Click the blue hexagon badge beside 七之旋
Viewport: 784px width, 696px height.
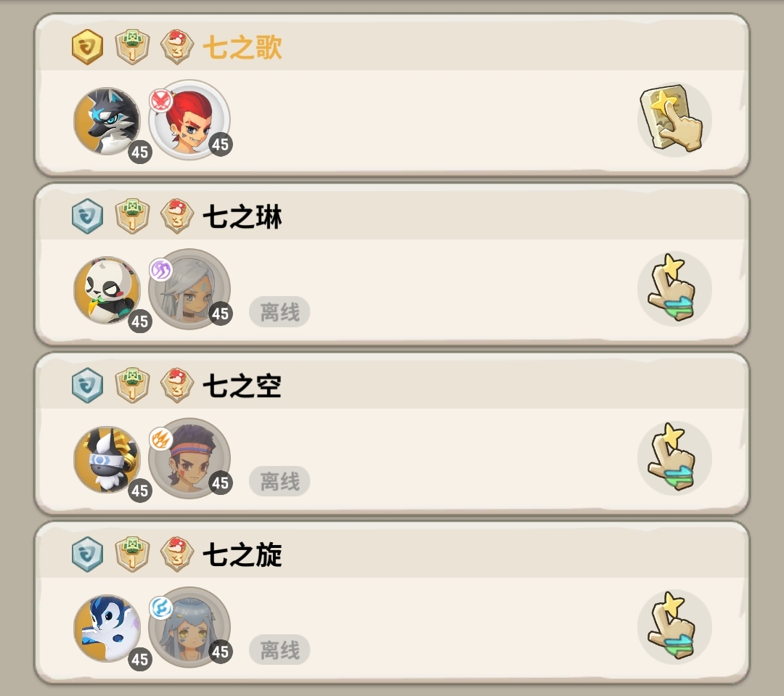pyautogui.click(x=88, y=554)
